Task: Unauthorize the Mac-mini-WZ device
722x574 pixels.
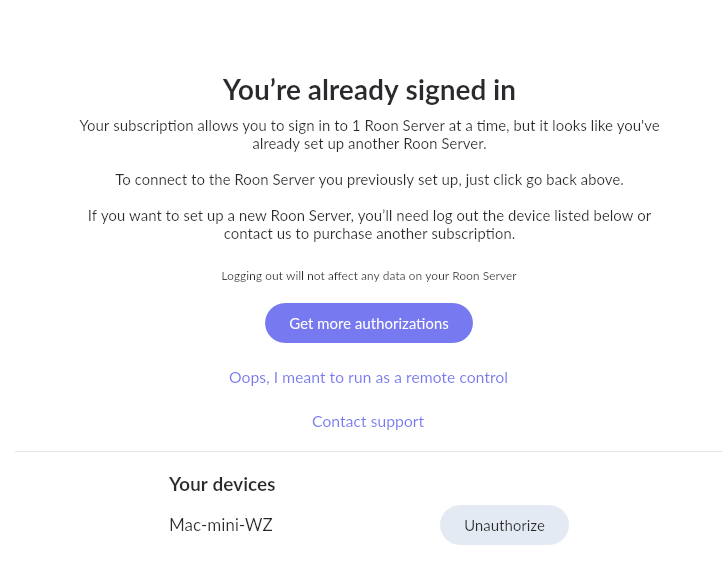Action: pyautogui.click(x=504, y=525)
